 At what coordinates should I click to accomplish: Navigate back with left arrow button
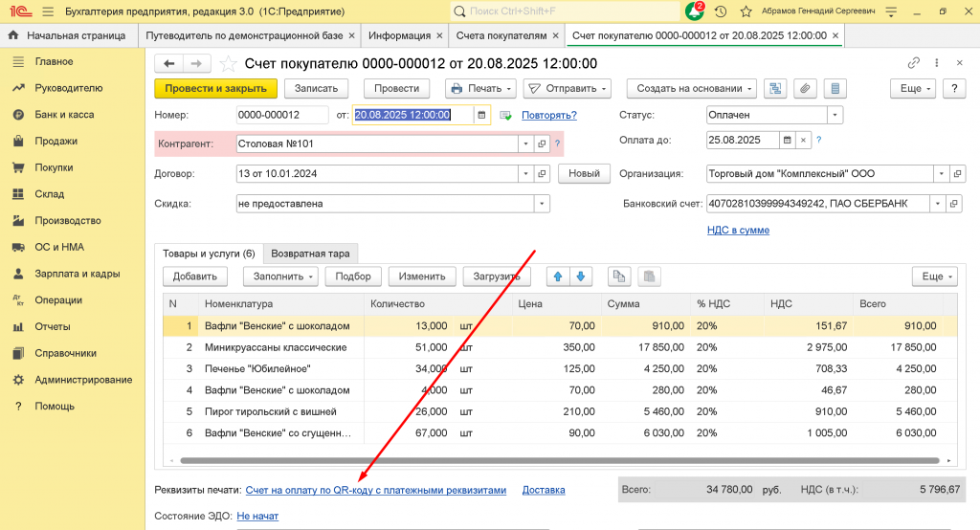[170, 63]
